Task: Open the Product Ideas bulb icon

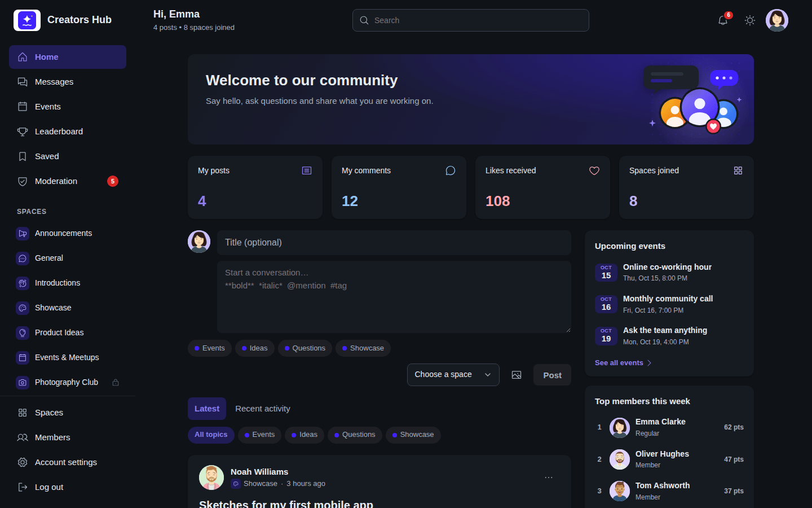Action: point(23,332)
